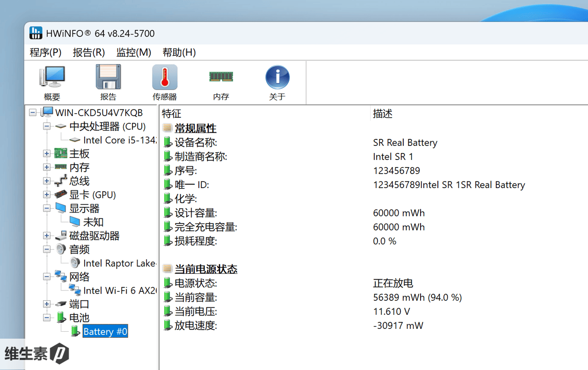Expand the 磁盘驱动器 tree node
The width and height of the screenshot is (588, 370).
(47, 236)
